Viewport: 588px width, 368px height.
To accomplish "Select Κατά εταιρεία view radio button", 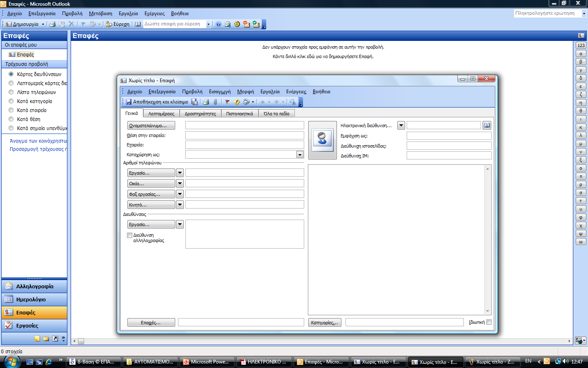I will [11, 110].
